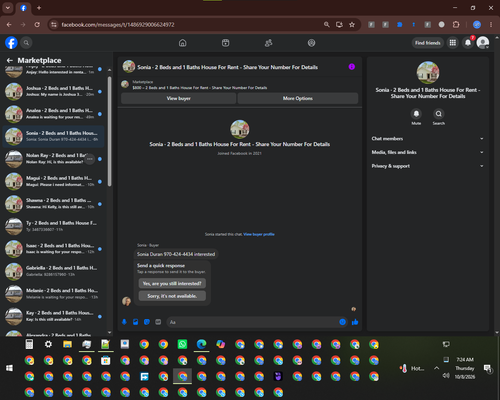Open the options button on Nolan Ray's chat
The height and width of the screenshot is (400, 500).
90,159
